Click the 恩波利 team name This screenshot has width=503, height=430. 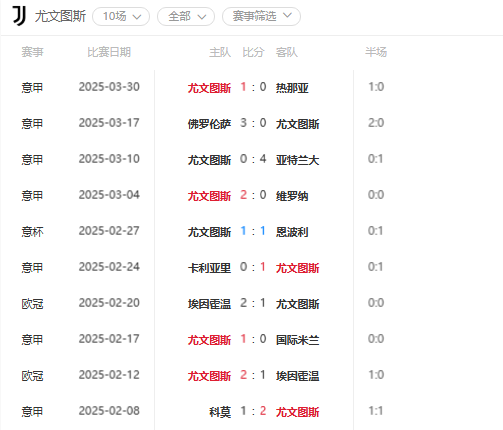coord(292,232)
